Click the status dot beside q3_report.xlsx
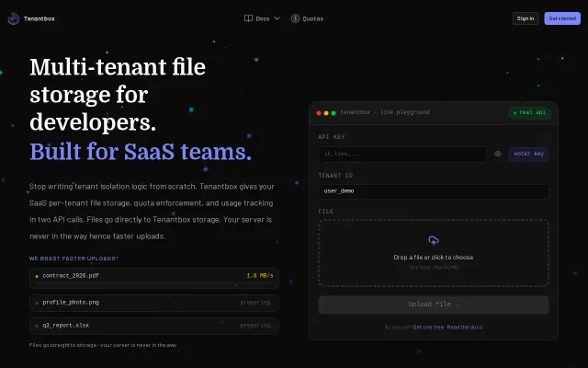Image resolution: width=588 pixels, height=368 pixels. click(x=37, y=326)
